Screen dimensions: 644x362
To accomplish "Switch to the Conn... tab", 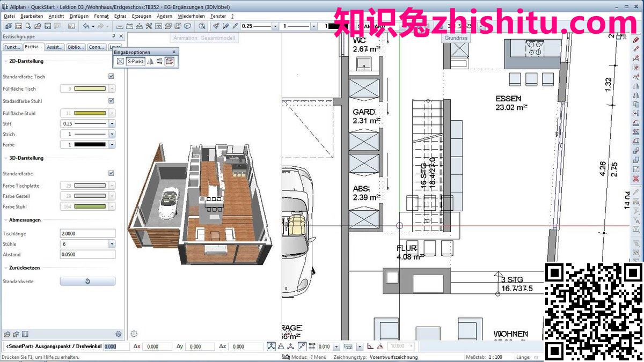I will pos(97,47).
